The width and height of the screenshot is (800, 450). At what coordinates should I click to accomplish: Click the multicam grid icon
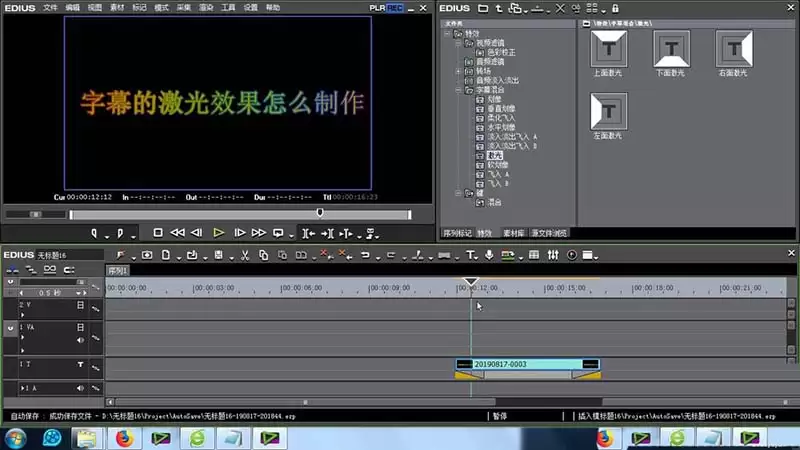534,255
